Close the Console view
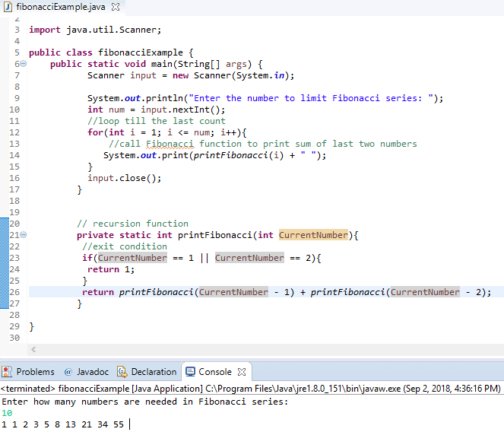Image resolution: width=504 pixels, height=432 pixels. [x=242, y=372]
